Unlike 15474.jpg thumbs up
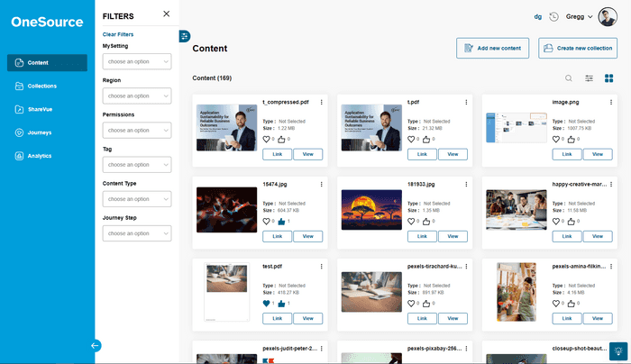This screenshot has height=364, width=631. [x=281, y=222]
